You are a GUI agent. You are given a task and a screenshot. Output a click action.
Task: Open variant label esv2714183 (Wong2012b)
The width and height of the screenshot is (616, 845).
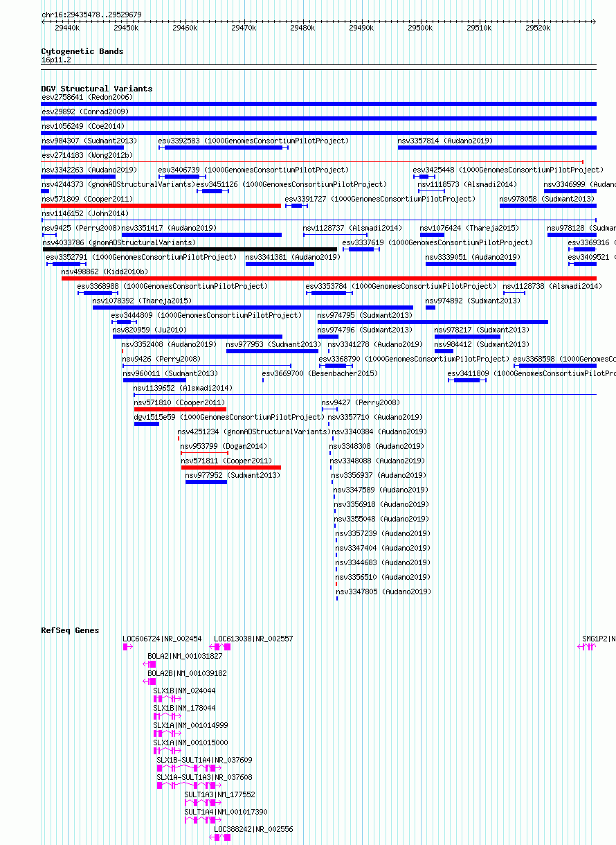click(x=87, y=156)
